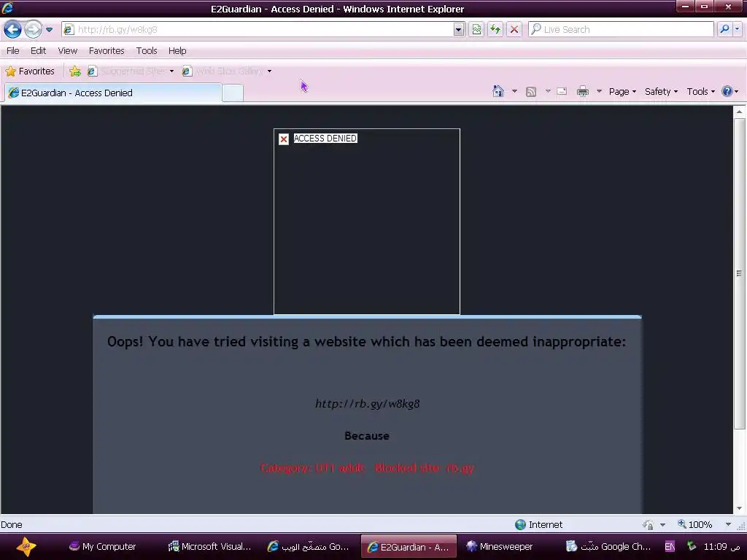The height and width of the screenshot is (560, 747).
Task: Click inside the Live Search box
Action: point(620,29)
